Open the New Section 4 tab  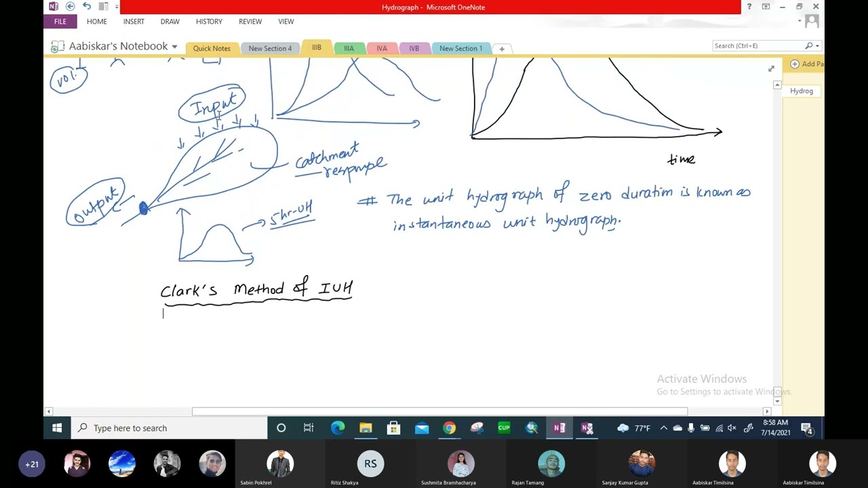coord(270,48)
